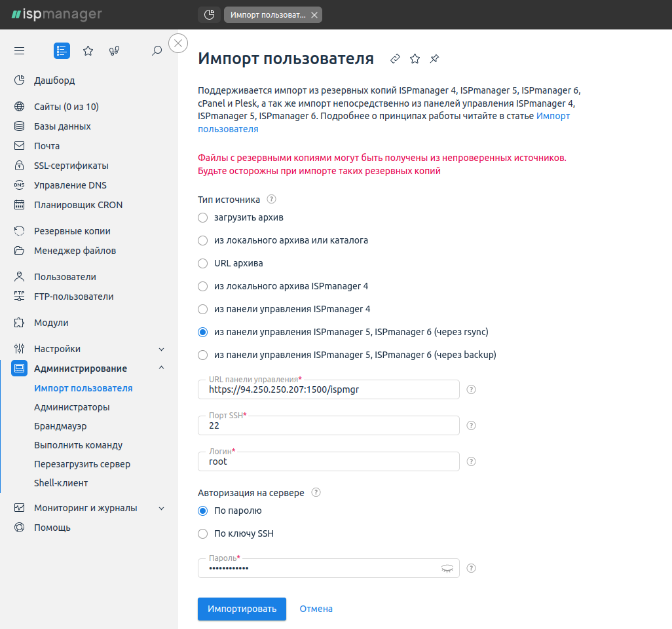Image resolution: width=672 pixels, height=629 pixels.
Task: Click the Дашборд pie-chart icon
Action: pyautogui.click(x=19, y=80)
